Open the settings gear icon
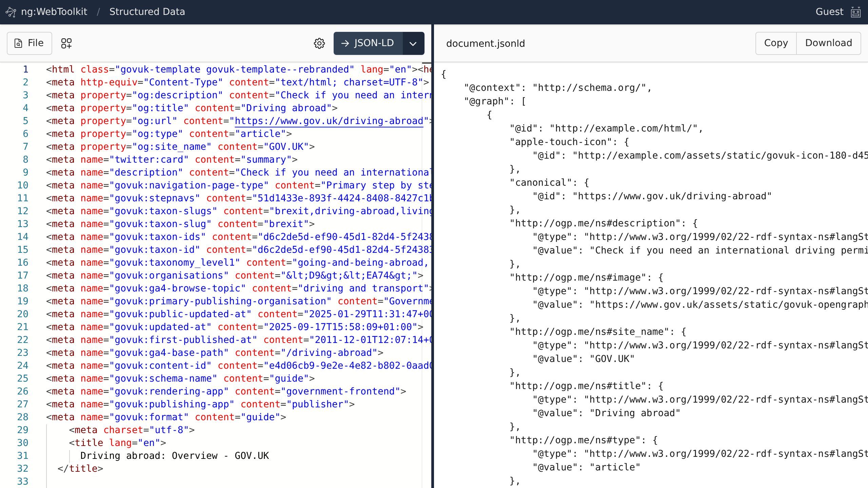The height and width of the screenshot is (488, 868). point(319,43)
